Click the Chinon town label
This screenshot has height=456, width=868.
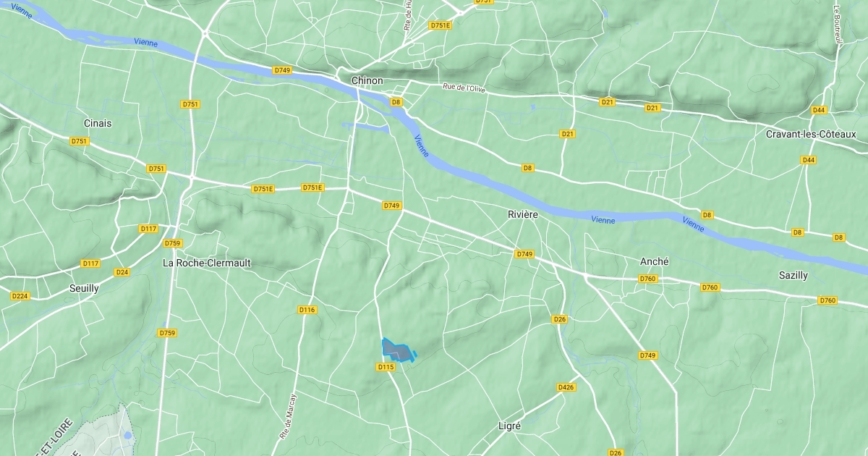tap(367, 80)
